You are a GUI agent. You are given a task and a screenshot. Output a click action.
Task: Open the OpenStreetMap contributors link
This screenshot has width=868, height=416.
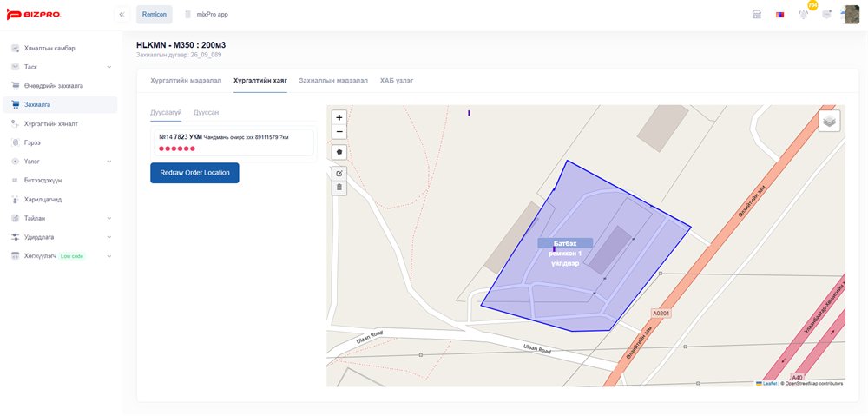point(812,383)
